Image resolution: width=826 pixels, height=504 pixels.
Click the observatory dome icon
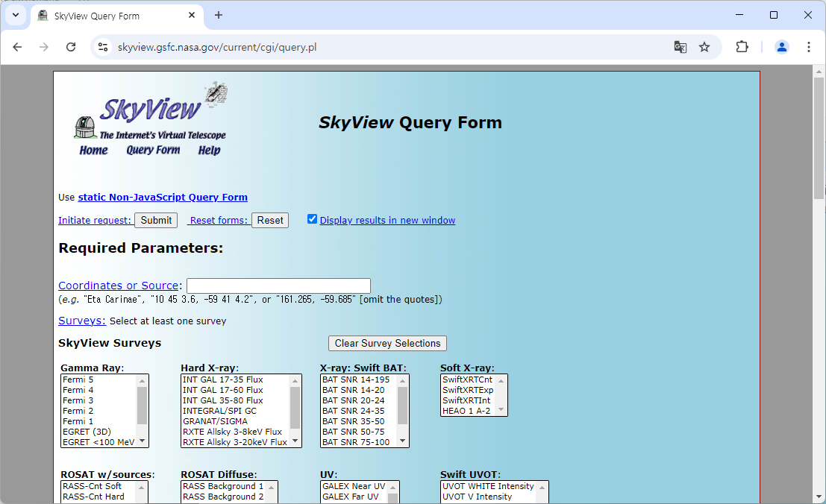click(x=85, y=127)
